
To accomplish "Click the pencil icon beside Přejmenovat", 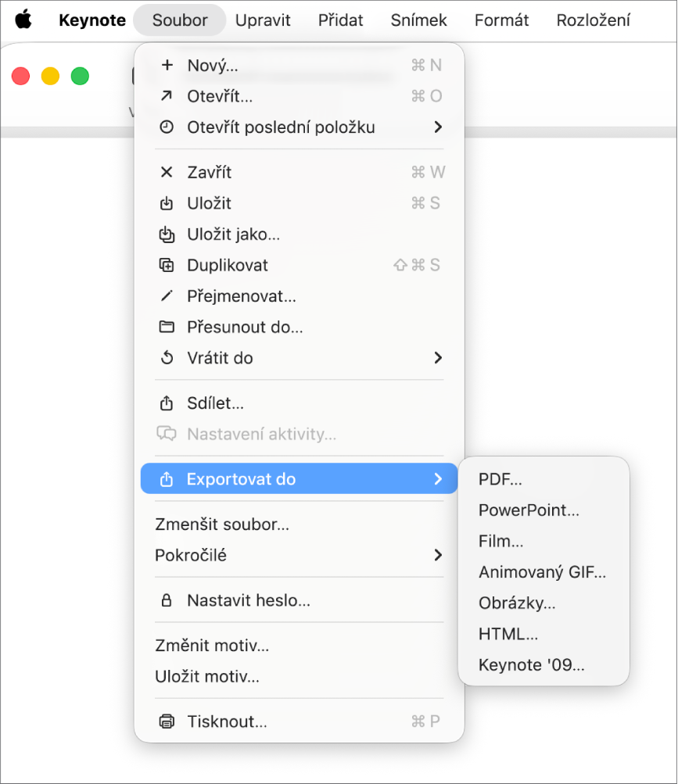I will 167,296.
